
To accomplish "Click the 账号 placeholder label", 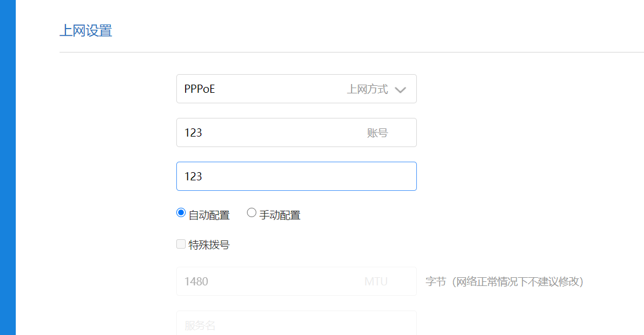I will [x=377, y=133].
